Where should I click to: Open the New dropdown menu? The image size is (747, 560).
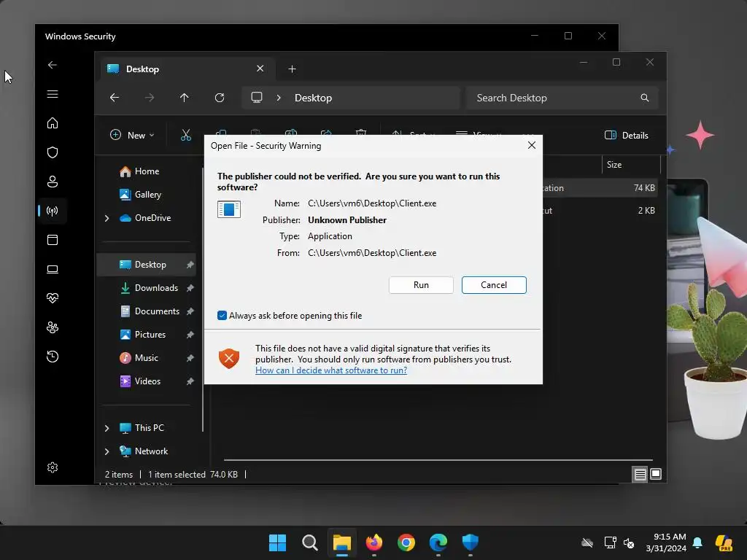(x=133, y=135)
